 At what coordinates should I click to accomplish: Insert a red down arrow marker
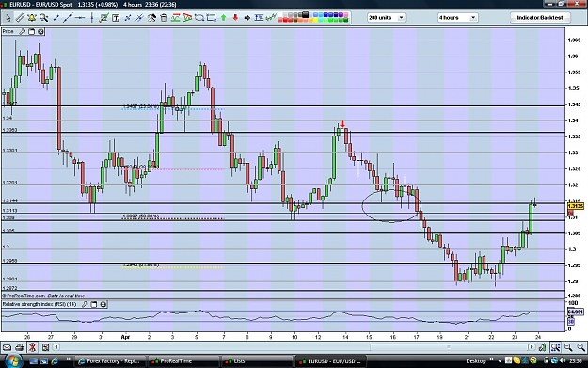pos(235,18)
